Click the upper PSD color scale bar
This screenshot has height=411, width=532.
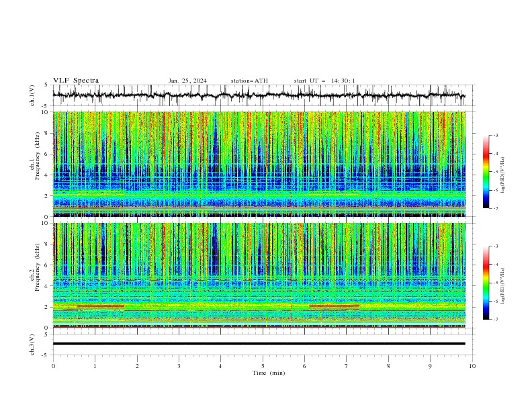click(486, 172)
